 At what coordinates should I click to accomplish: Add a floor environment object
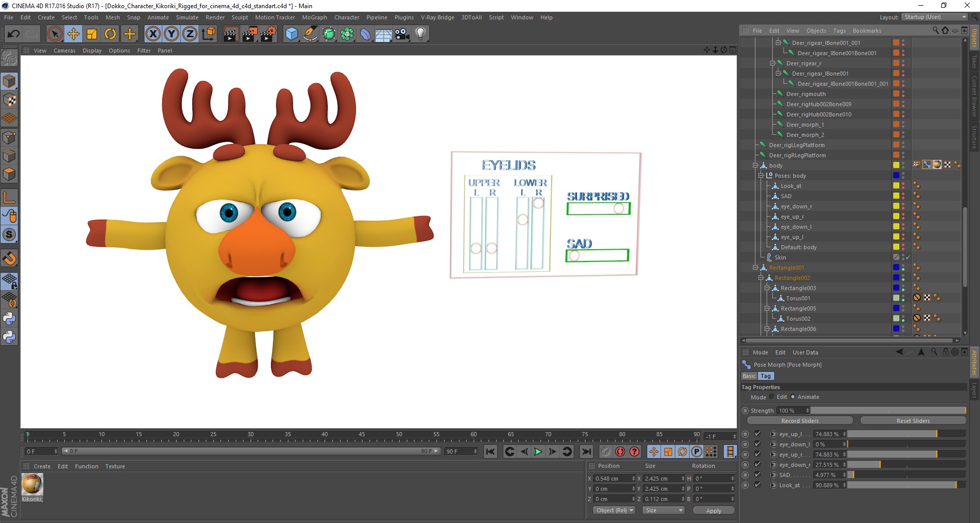[x=383, y=34]
